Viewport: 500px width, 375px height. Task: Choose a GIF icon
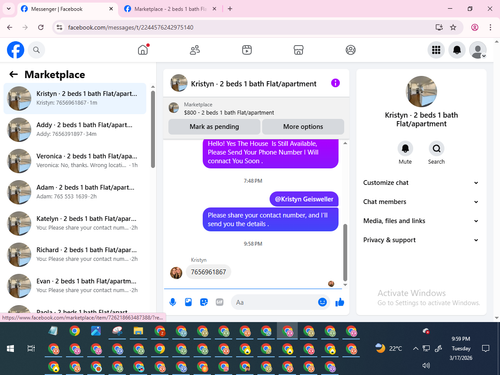coord(219,302)
